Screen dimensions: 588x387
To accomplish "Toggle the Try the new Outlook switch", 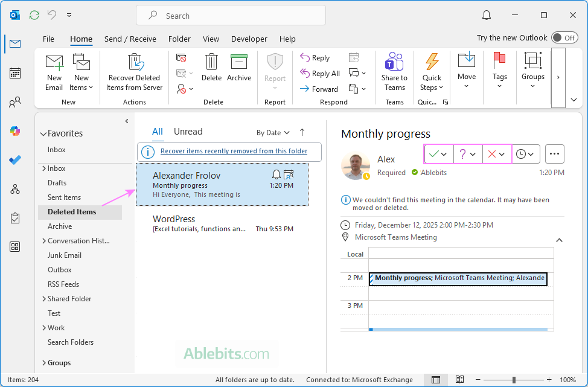I will (x=564, y=37).
